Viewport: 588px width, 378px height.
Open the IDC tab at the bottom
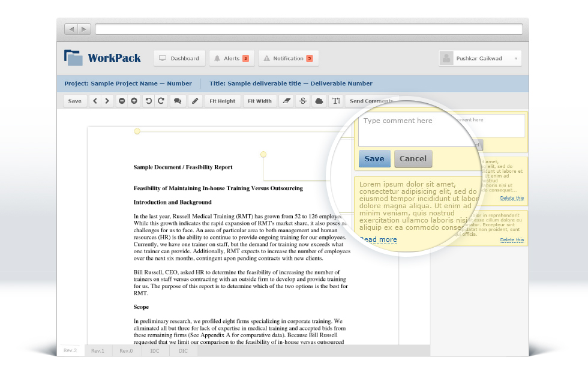(x=154, y=350)
